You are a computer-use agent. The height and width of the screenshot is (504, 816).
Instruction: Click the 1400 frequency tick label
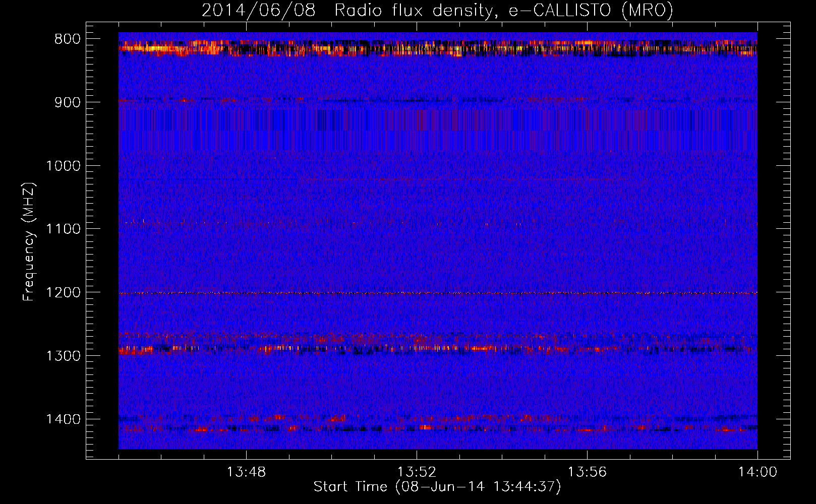[x=63, y=419]
